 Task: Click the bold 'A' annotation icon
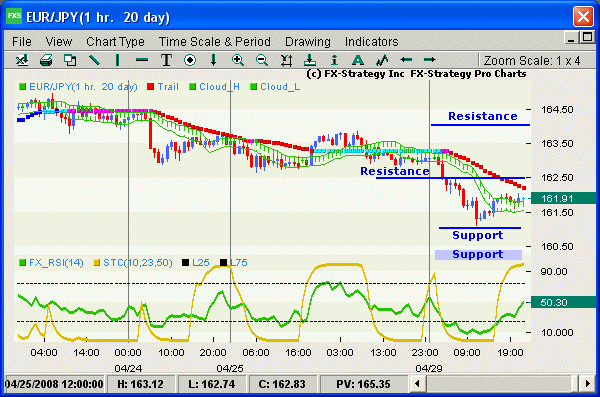tap(357, 60)
